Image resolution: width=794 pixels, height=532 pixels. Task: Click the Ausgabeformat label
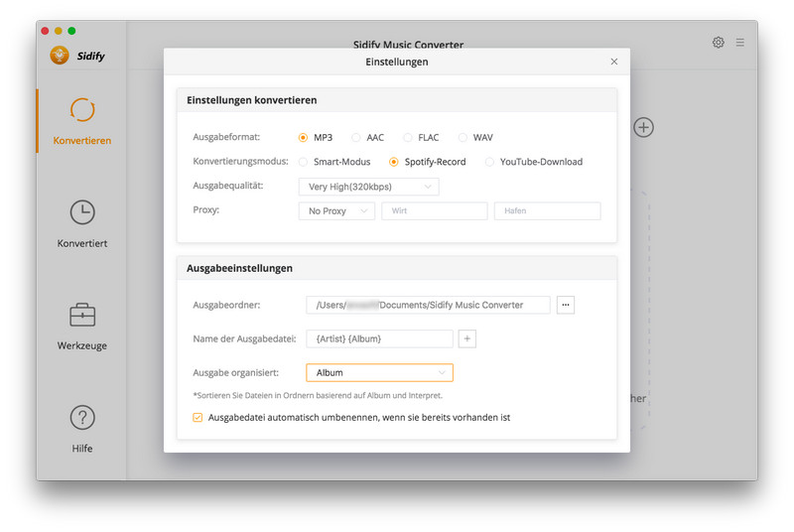tap(226, 137)
